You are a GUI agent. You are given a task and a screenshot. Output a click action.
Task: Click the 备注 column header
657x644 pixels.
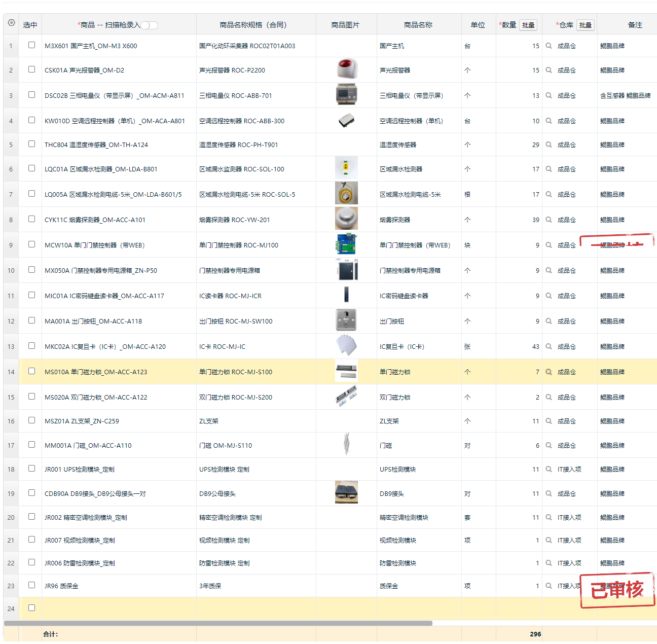635,25
